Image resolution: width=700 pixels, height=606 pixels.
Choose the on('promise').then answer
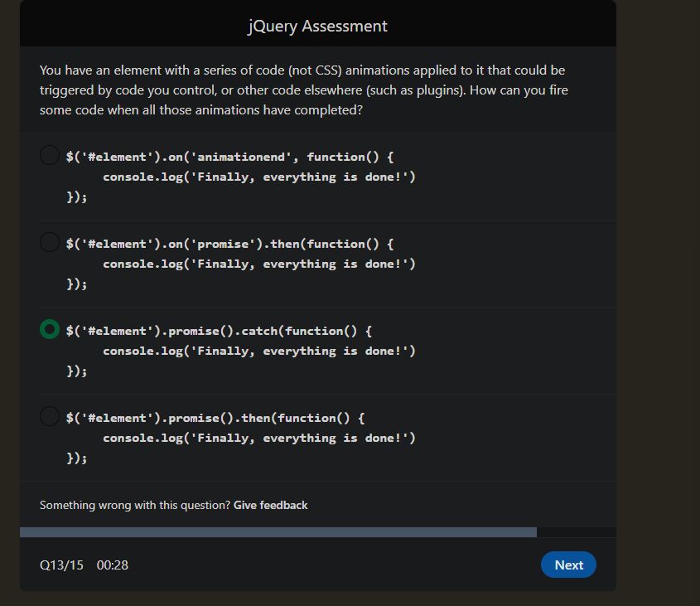point(49,241)
